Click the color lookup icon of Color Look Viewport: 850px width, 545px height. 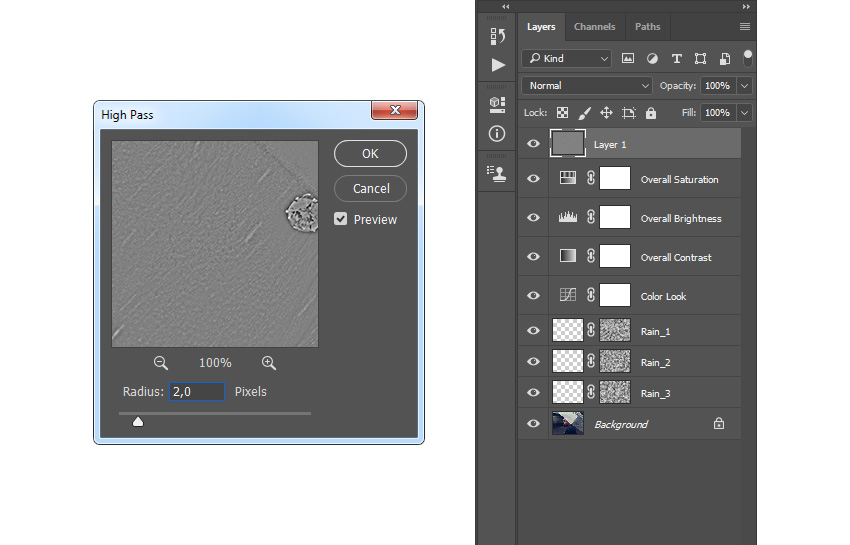point(568,295)
